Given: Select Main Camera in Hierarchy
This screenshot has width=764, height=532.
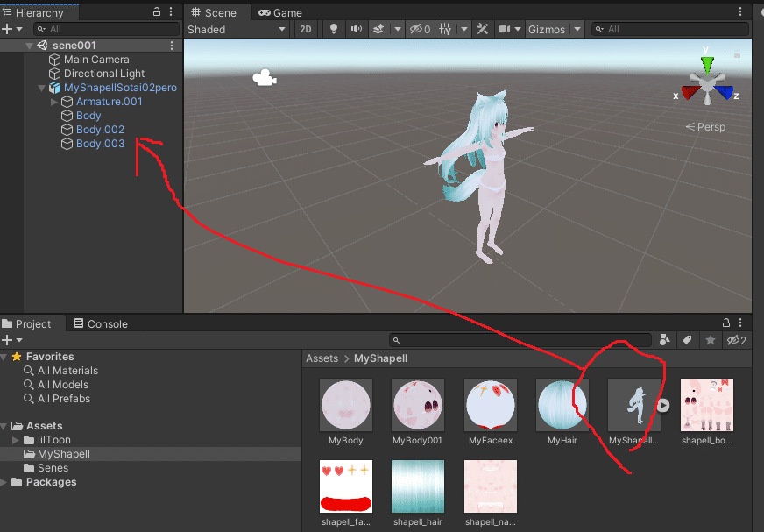Looking at the screenshot, I should (96, 60).
